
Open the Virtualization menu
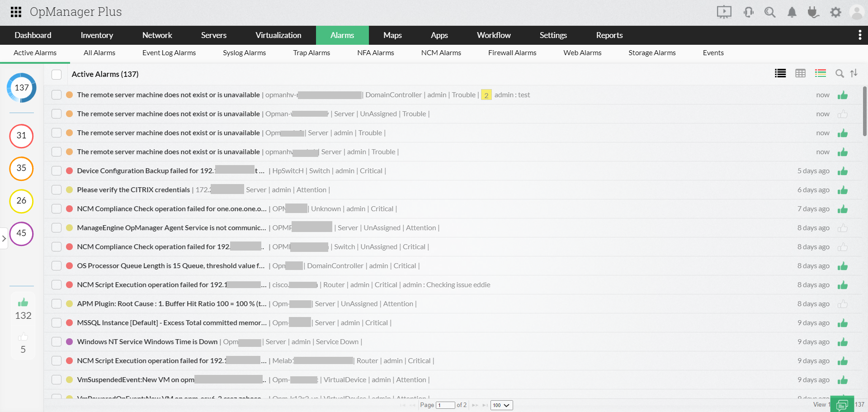point(278,35)
